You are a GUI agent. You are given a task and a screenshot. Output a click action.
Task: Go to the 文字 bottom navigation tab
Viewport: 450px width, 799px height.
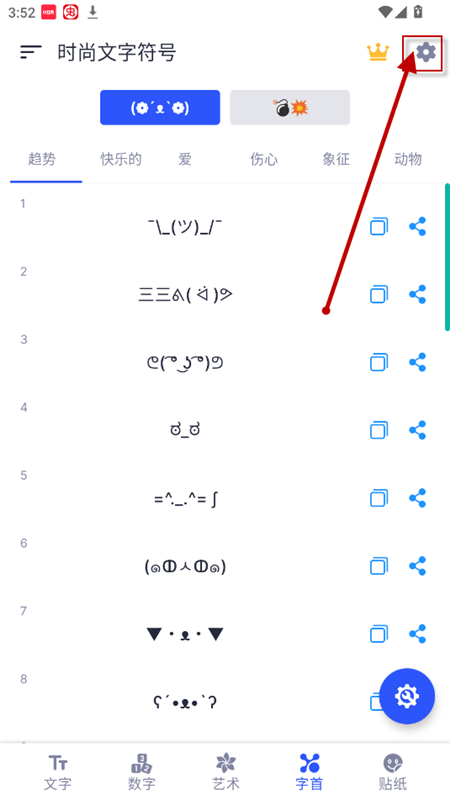coord(58,771)
